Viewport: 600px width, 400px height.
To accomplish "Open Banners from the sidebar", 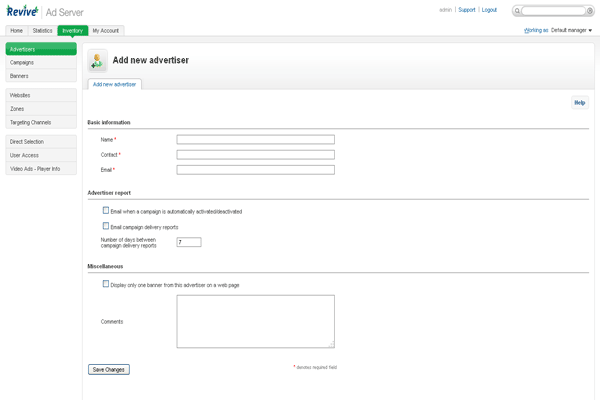I will pos(20,76).
